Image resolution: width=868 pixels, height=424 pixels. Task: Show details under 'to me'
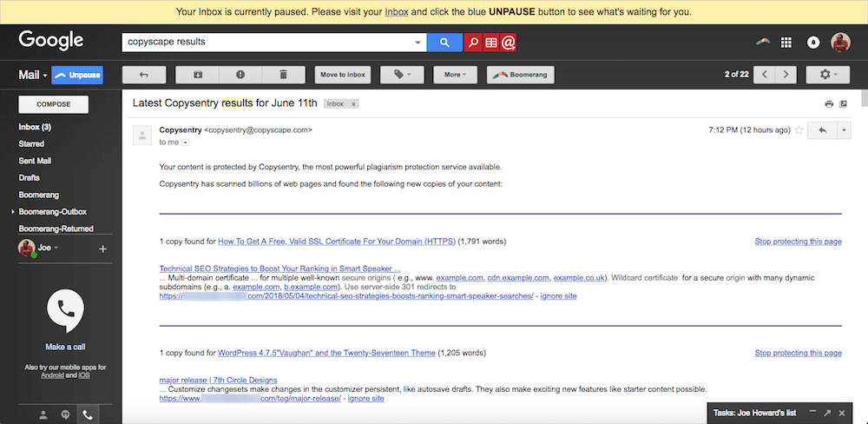(186, 142)
